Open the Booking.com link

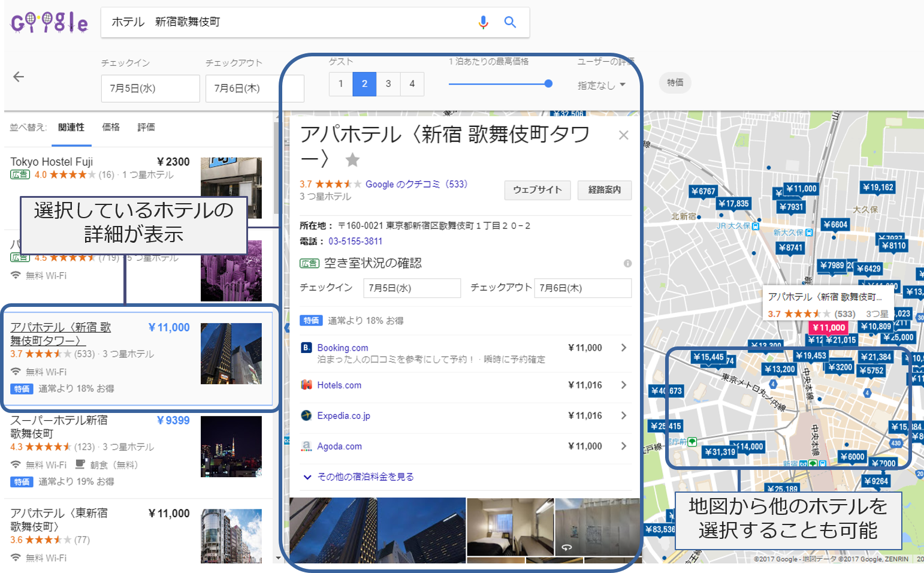(343, 348)
